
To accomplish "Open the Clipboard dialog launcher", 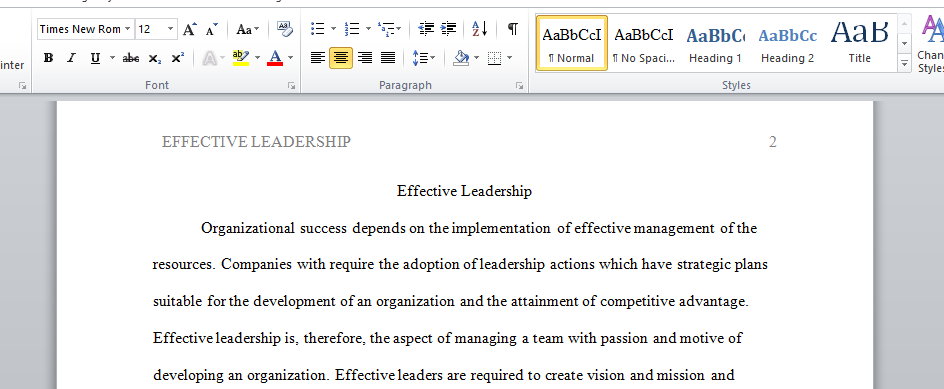I will coord(22,86).
